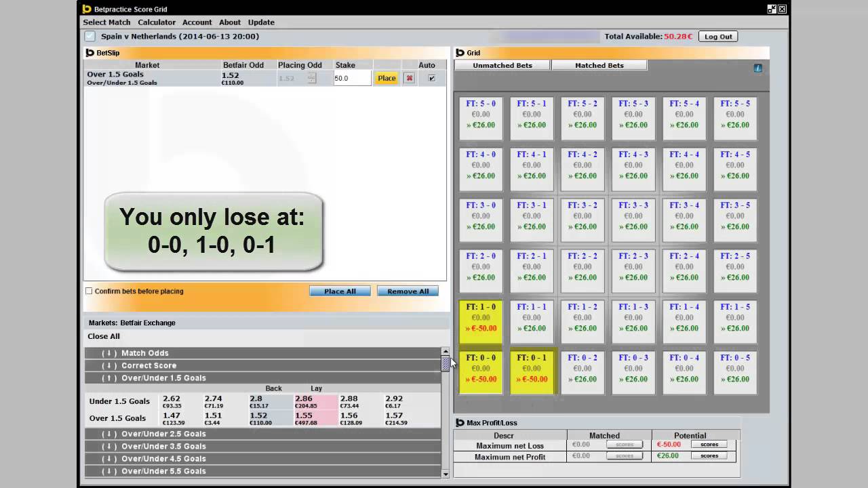Select the yellow FT: 1 - 0 grid cell

(481, 322)
